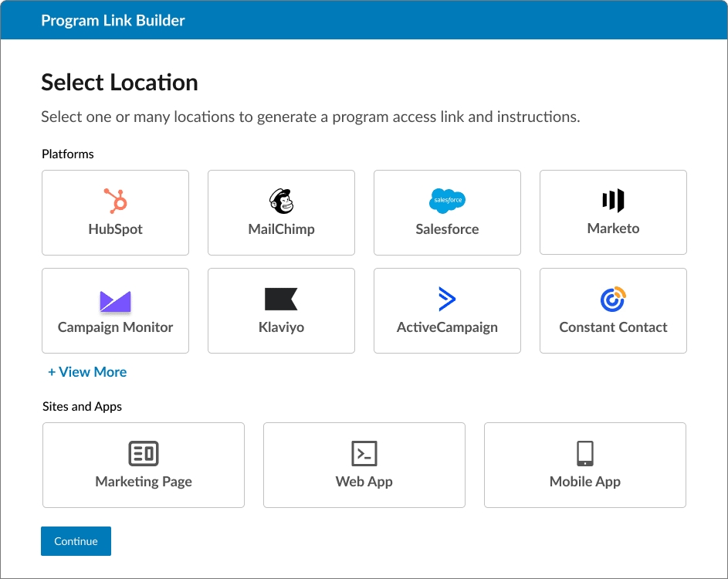Click the HubSpot sprocket logo icon

point(115,201)
